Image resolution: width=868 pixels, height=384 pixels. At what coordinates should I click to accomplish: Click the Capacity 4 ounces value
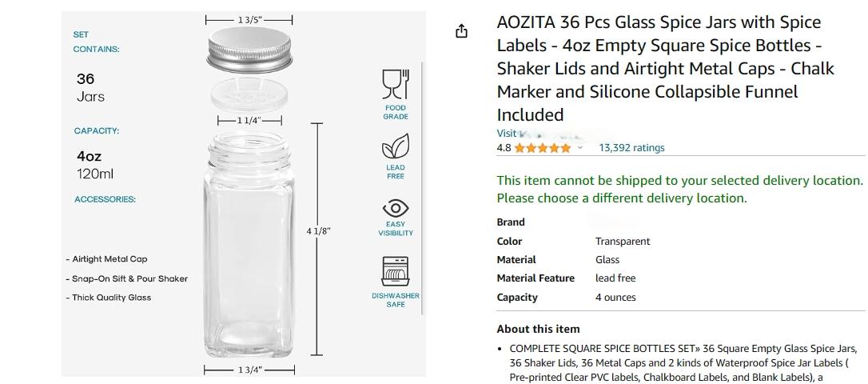point(615,298)
